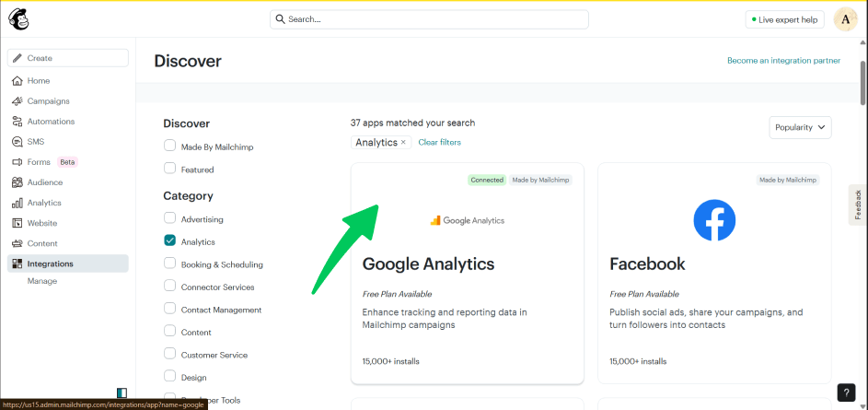Open the Google Analytics card title
Image resolution: width=868 pixels, height=410 pixels.
[x=428, y=264]
